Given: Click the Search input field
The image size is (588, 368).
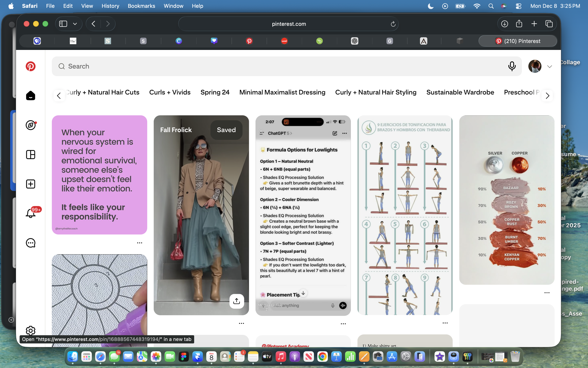Looking at the screenshot, I should pyautogui.click(x=280, y=66).
